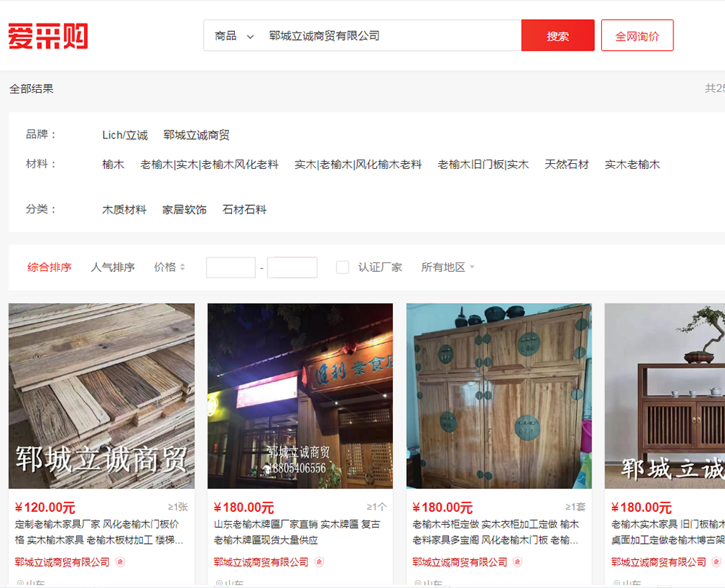Open company link under ¥120.00 product
Image resolution: width=725 pixels, height=588 pixels.
tap(62, 562)
